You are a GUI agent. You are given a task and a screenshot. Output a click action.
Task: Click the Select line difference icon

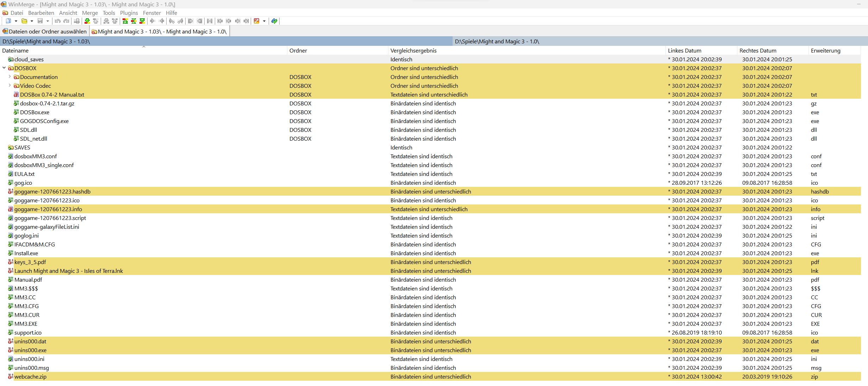tap(76, 21)
